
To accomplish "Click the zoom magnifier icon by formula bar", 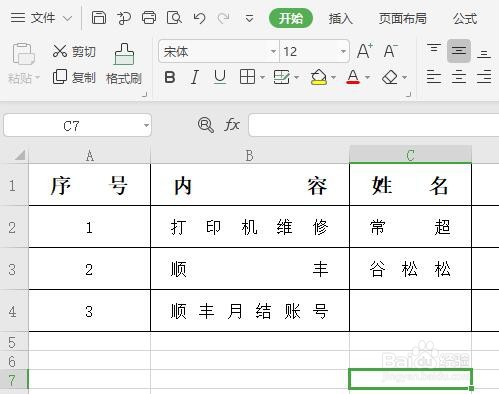I will coord(206,125).
